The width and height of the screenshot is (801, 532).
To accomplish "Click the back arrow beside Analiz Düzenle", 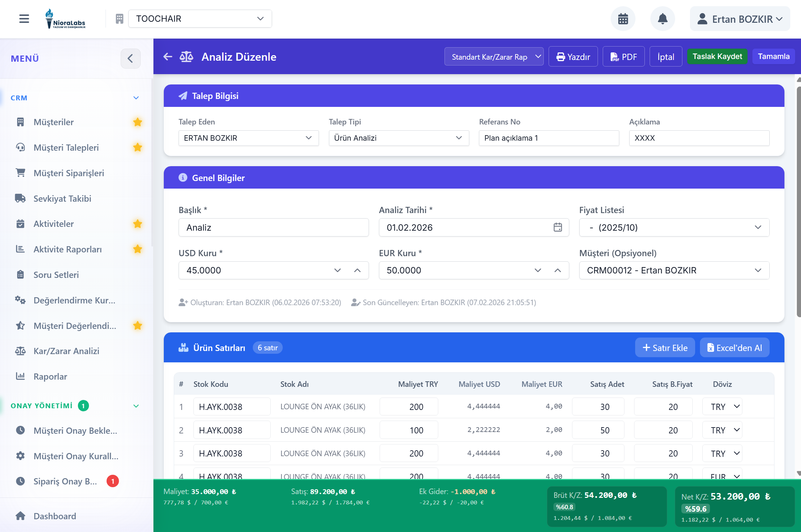I will click(x=168, y=57).
